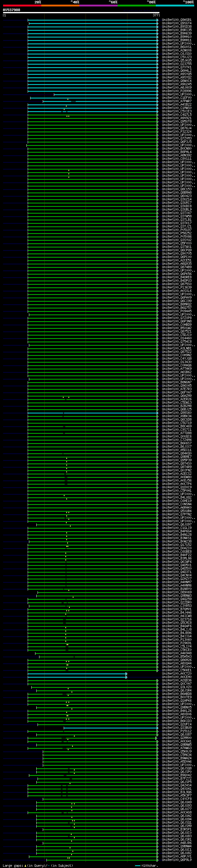Click the cyan alignment bar for UniRef100_C1EFV0

click(x=94, y=98)
